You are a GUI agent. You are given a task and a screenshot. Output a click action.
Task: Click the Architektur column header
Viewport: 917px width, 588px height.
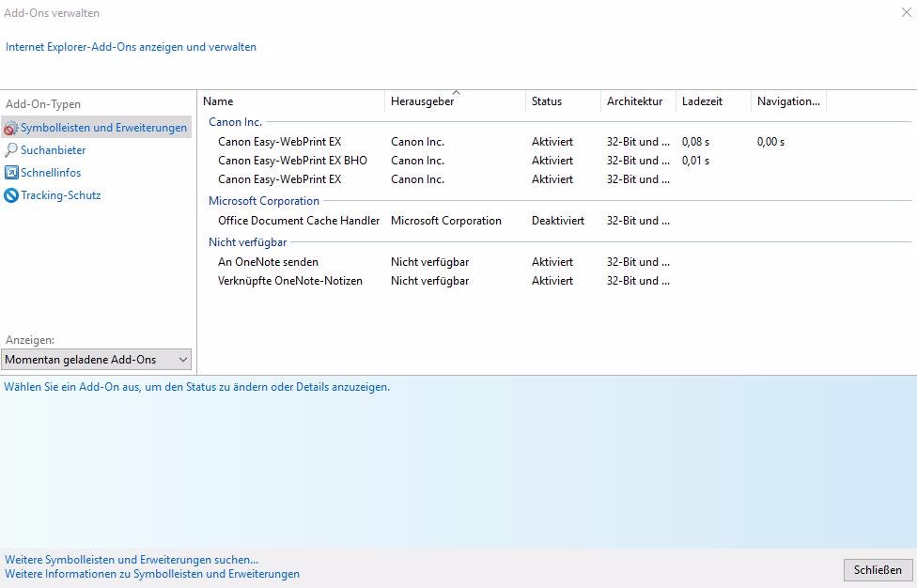(x=639, y=101)
